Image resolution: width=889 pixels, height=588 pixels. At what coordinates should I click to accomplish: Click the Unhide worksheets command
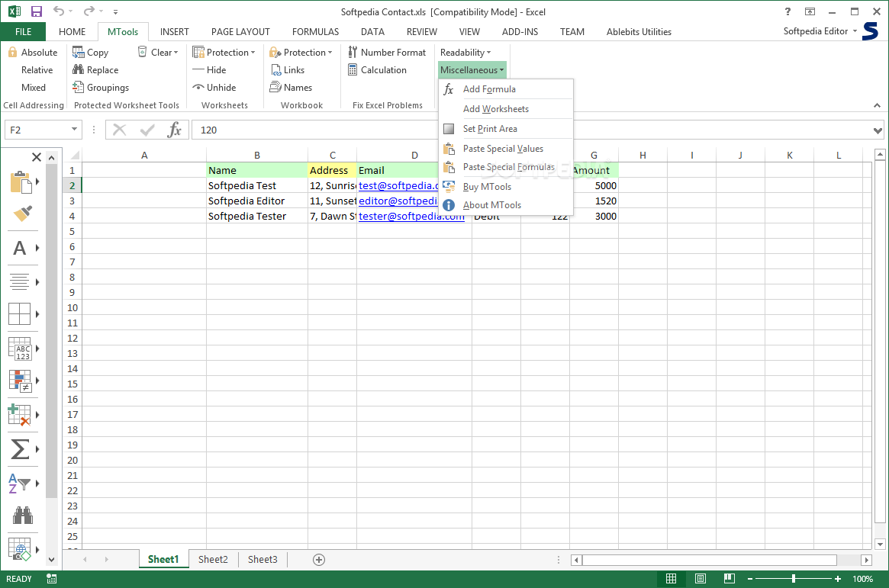(214, 87)
